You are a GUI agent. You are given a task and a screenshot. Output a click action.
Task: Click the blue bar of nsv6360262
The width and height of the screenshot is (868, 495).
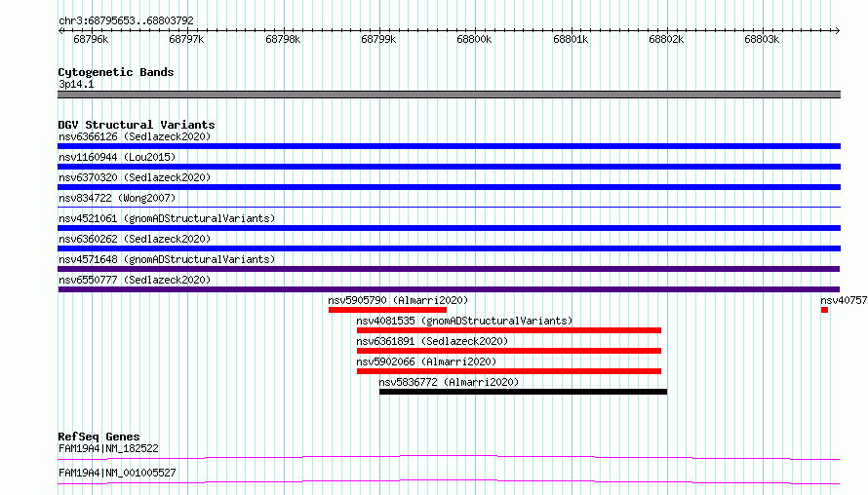[449, 248]
